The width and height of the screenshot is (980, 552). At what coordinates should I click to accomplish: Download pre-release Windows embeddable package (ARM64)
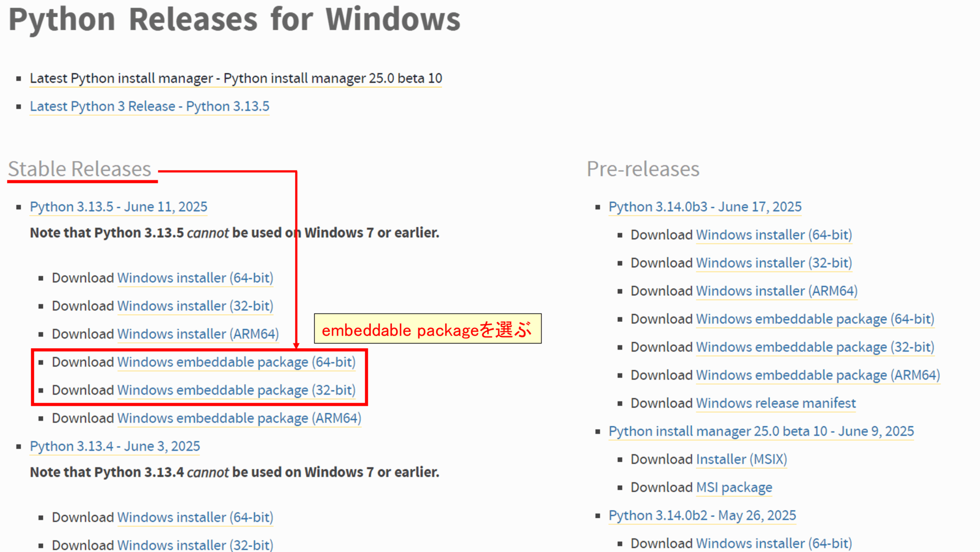pos(818,375)
